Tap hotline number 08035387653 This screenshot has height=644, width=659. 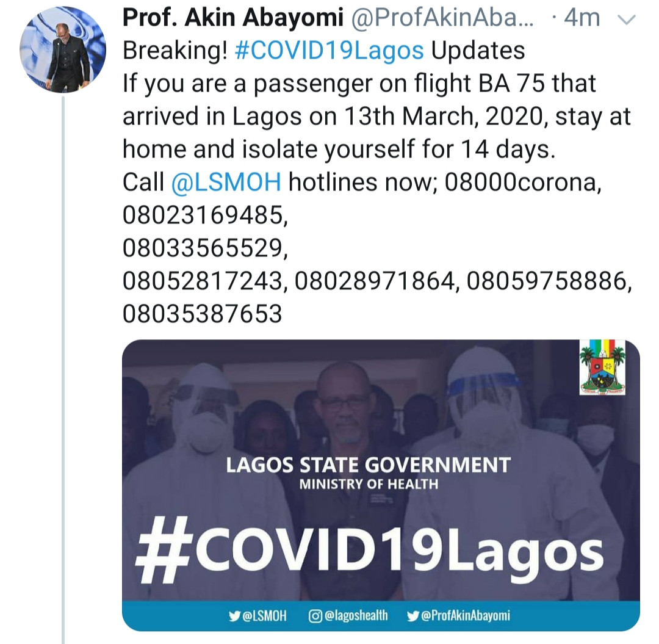coord(203,314)
